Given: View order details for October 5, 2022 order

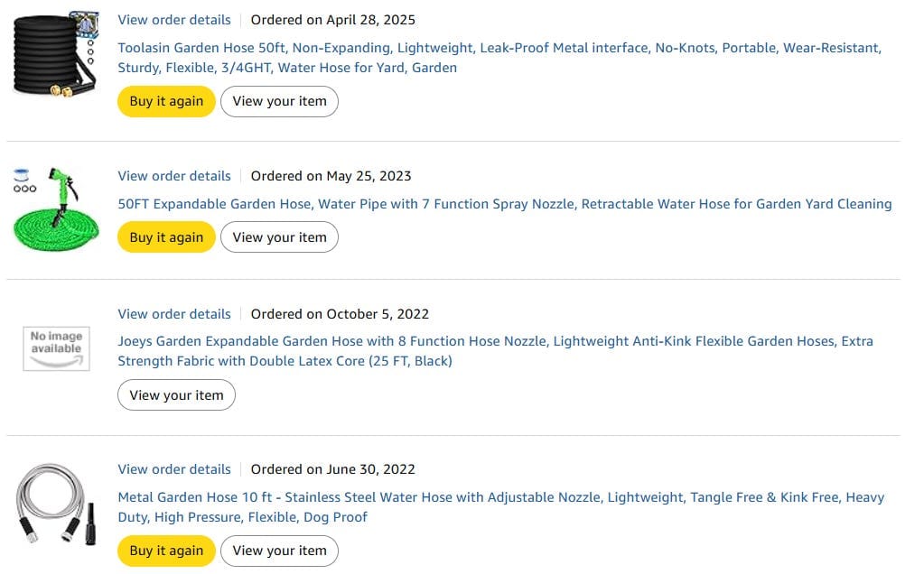Looking at the screenshot, I should [x=174, y=314].
